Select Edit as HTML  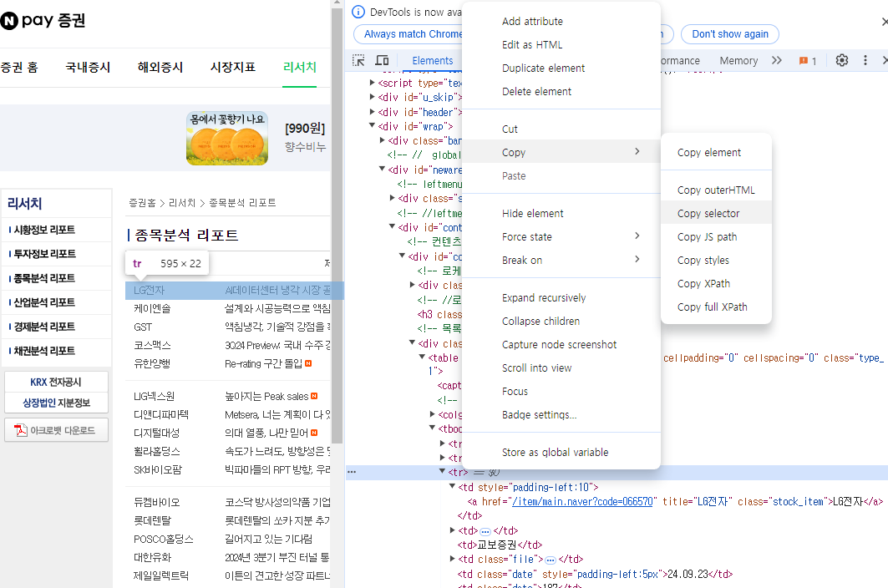(x=561, y=45)
